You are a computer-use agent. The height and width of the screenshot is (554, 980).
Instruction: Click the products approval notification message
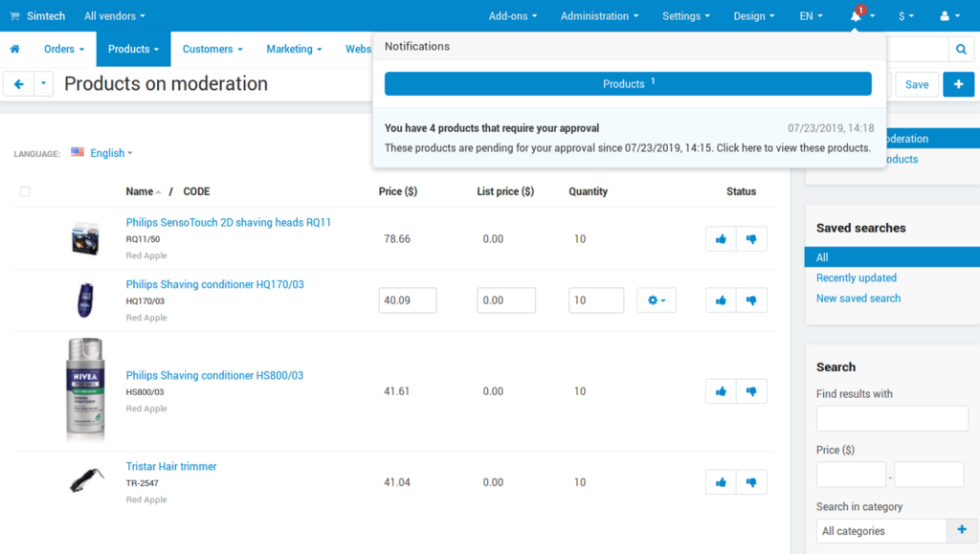629,138
